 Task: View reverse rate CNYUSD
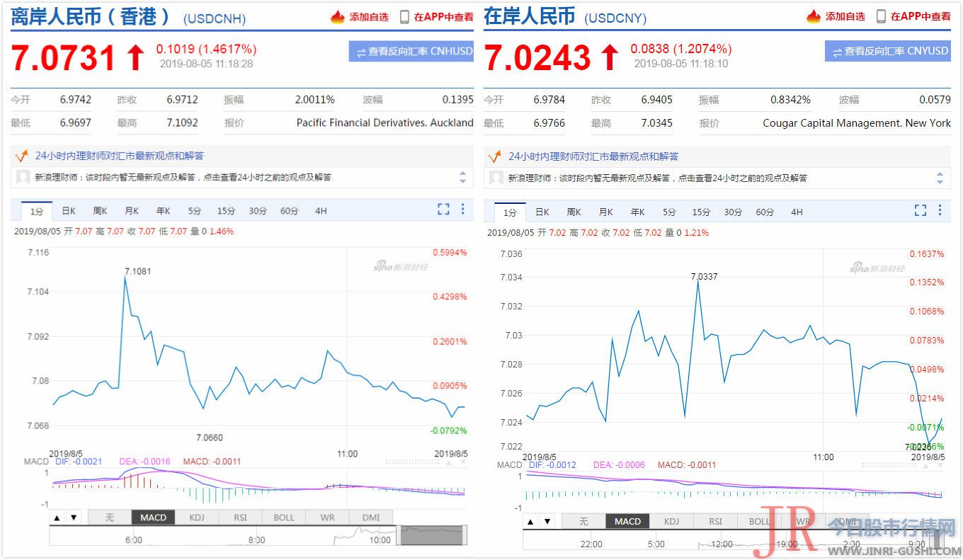[x=888, y=51]
